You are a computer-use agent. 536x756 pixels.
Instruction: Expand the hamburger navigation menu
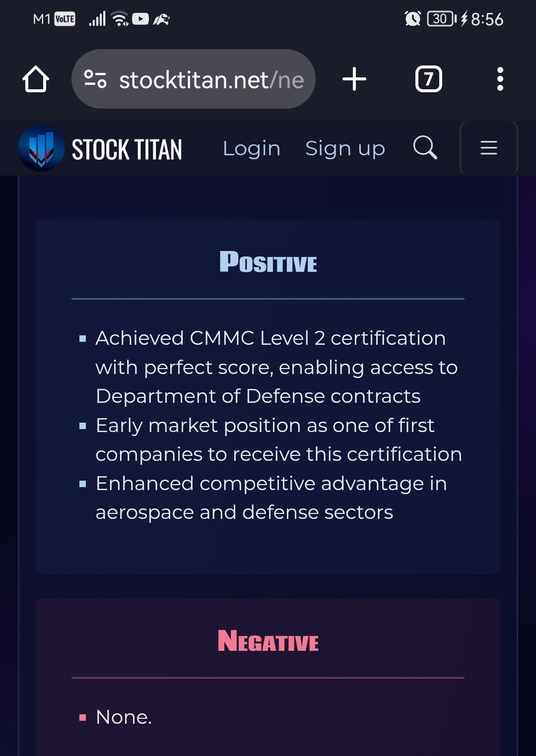coord(489,148)
